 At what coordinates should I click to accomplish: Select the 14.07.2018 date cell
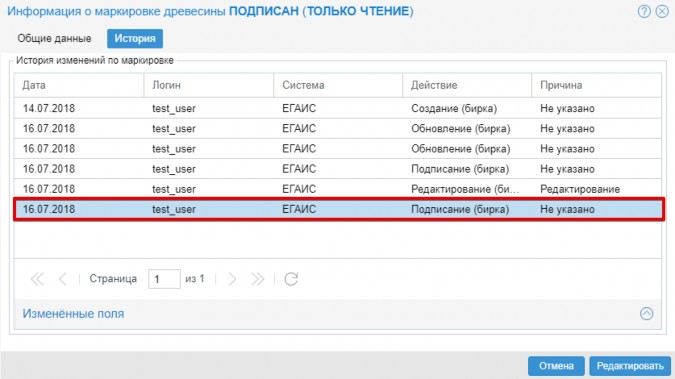tap(79, 108)
